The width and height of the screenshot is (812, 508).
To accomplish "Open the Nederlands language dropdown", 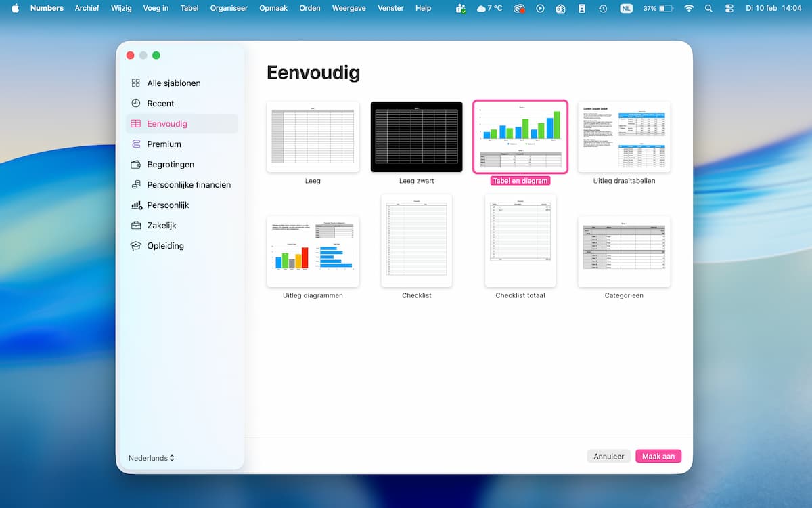I will 152,458.
